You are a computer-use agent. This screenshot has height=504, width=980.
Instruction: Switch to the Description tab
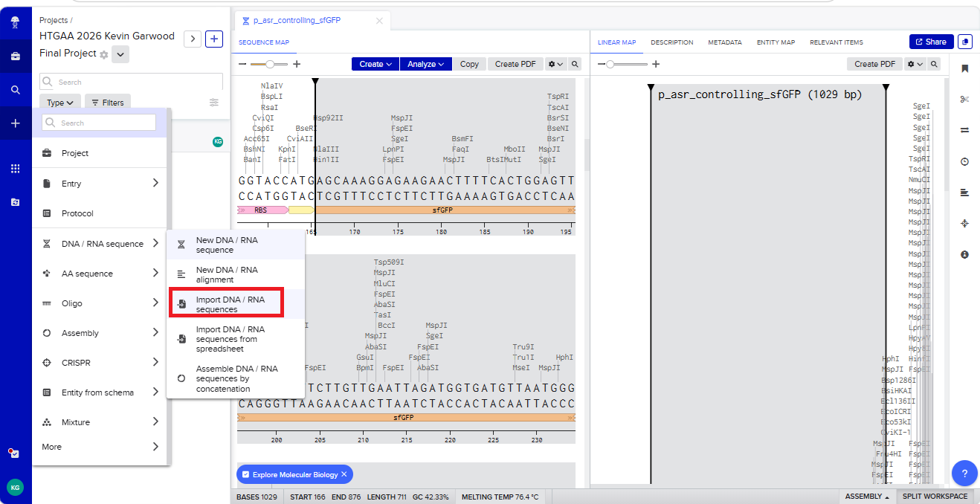coord(671,42)
